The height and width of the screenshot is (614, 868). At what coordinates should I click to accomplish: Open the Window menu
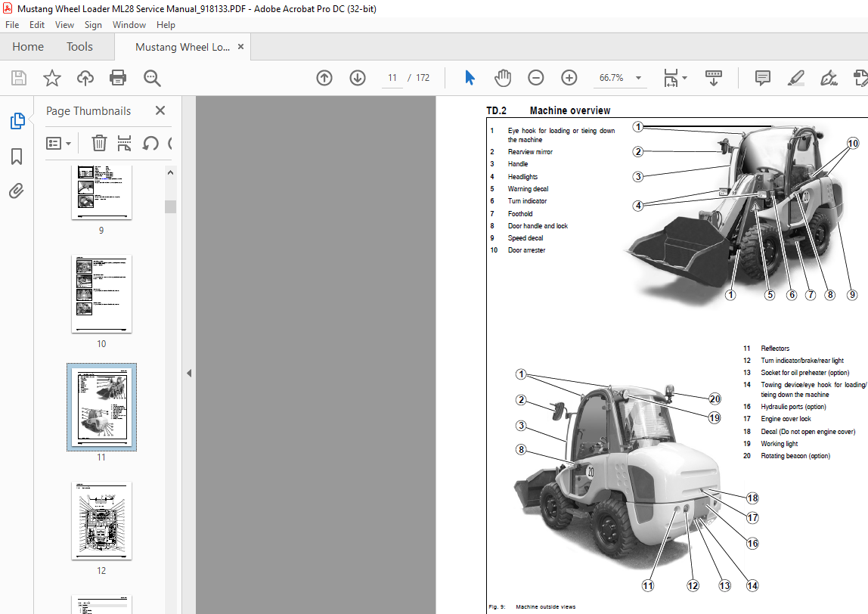click(x=129, y=25)
